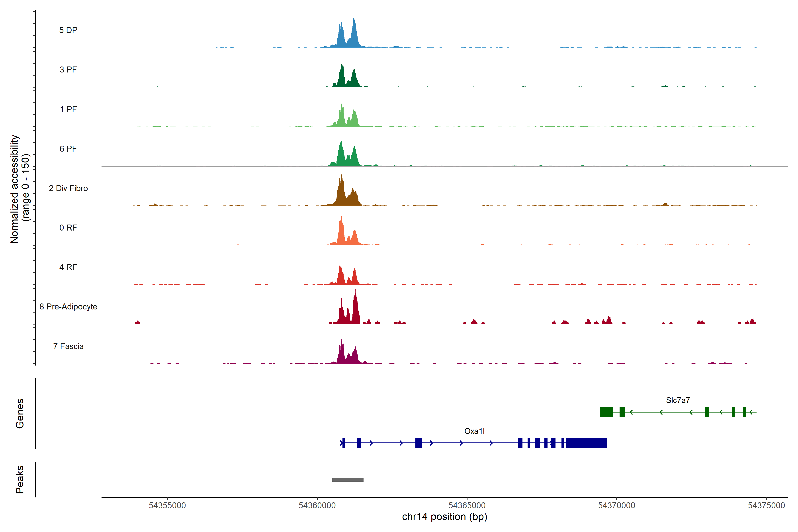
Task: Click the 0 RF track label
Action: (68, 228)
